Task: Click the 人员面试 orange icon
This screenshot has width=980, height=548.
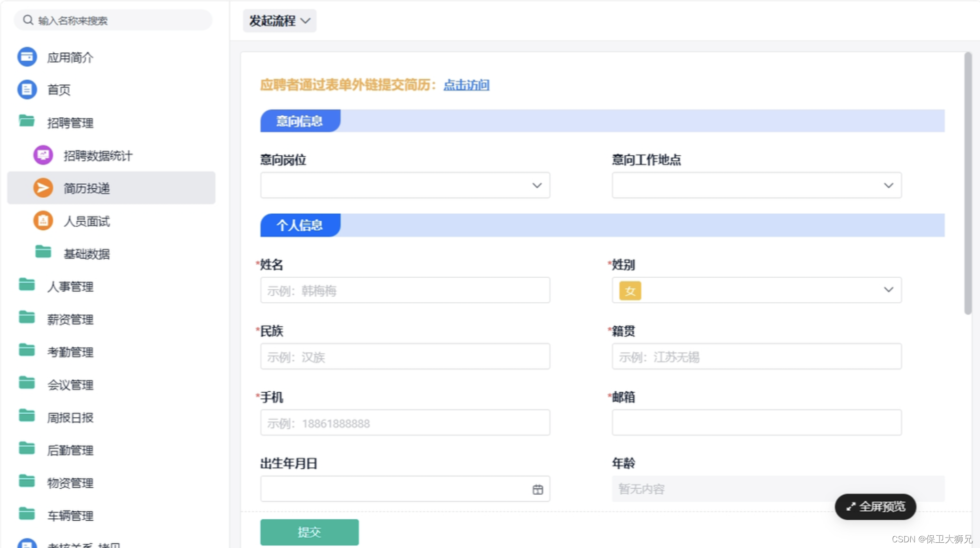Action: click(x=43, y=221)
